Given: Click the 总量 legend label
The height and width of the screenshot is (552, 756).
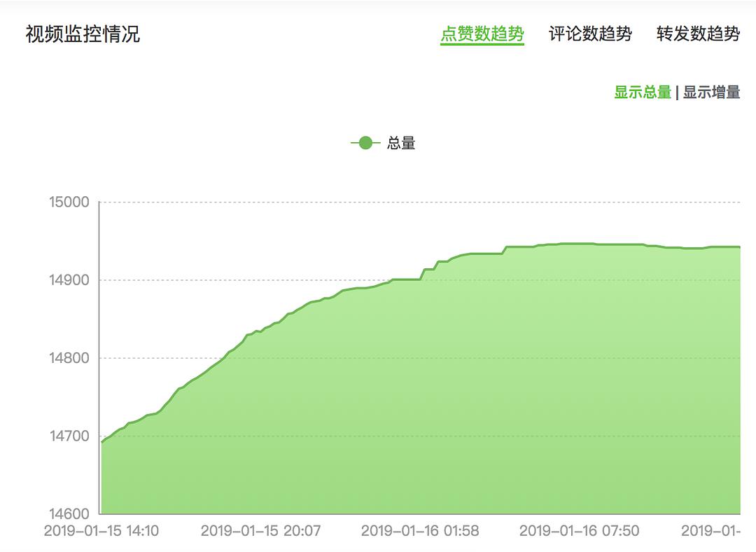Looking at the screenshot, I should (x=401, y=143).
